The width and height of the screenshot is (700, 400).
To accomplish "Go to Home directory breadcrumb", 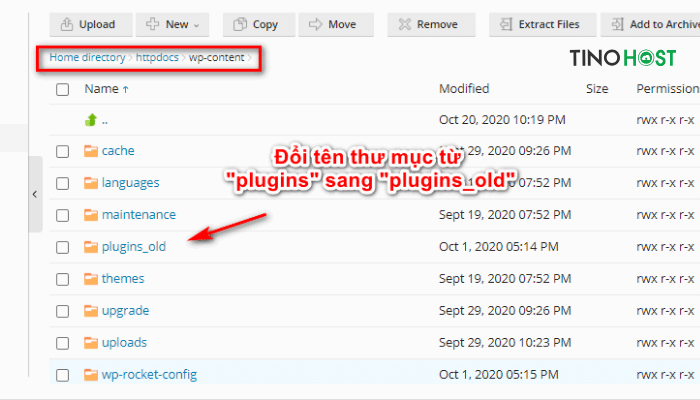I will [x=88, y=58].
